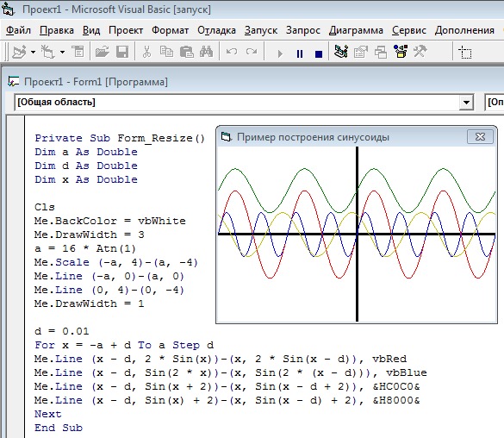Click the Save Project floppy disk icon
This screenshot has height=438, width=504.
click(x=122, y=52)
